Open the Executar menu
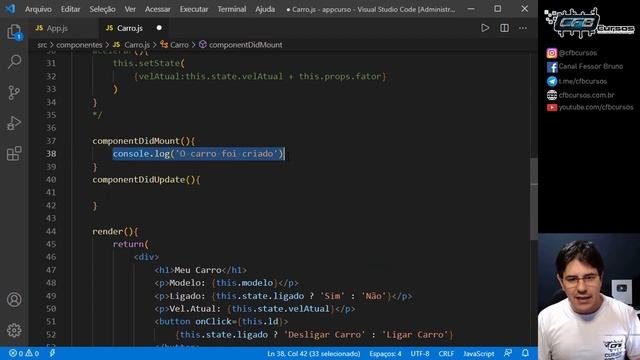This screenshot has height=360, width=640. [x=193, y=9]
